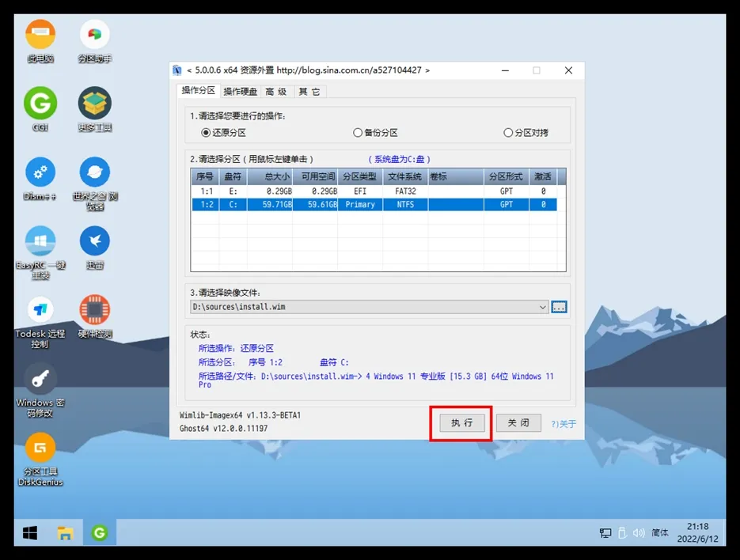The image size is (740, 560).
Task: Choose the 分区对拷 radio option
Action: pos(508,133)
